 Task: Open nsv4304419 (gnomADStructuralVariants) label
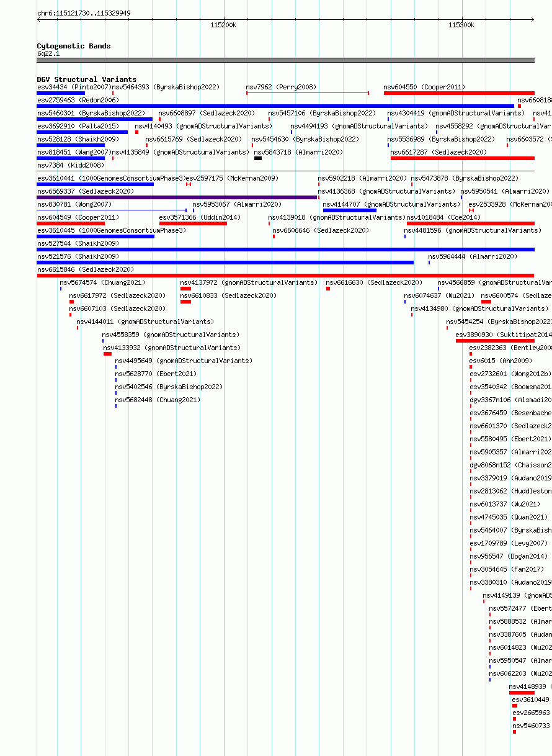pos(456,114)
